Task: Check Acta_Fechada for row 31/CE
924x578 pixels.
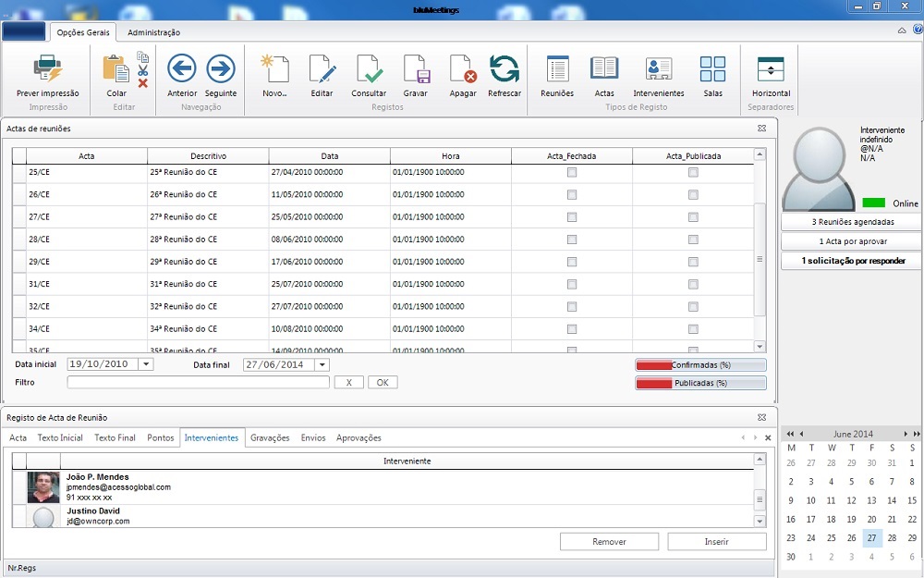Action: tap(572, 284)
